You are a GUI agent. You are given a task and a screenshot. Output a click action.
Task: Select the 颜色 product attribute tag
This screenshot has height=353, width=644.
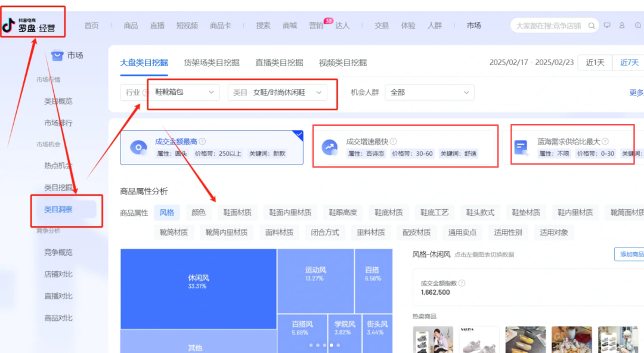198,212
